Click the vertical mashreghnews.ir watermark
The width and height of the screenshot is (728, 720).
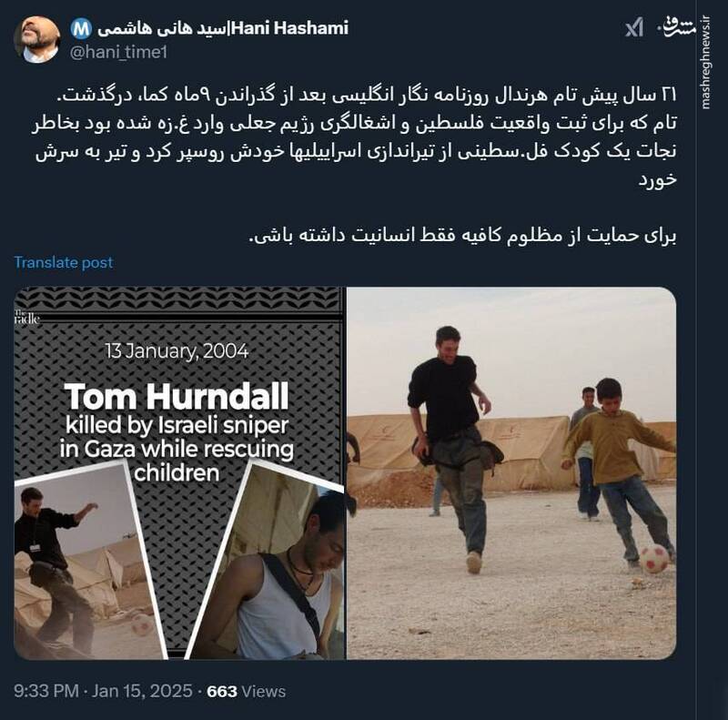706,63
